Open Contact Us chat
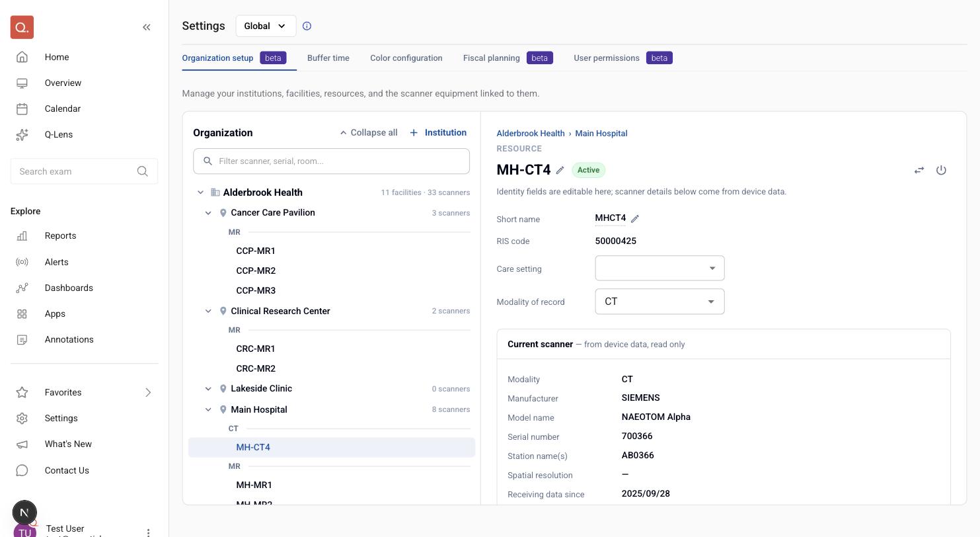 click(67, 470)
